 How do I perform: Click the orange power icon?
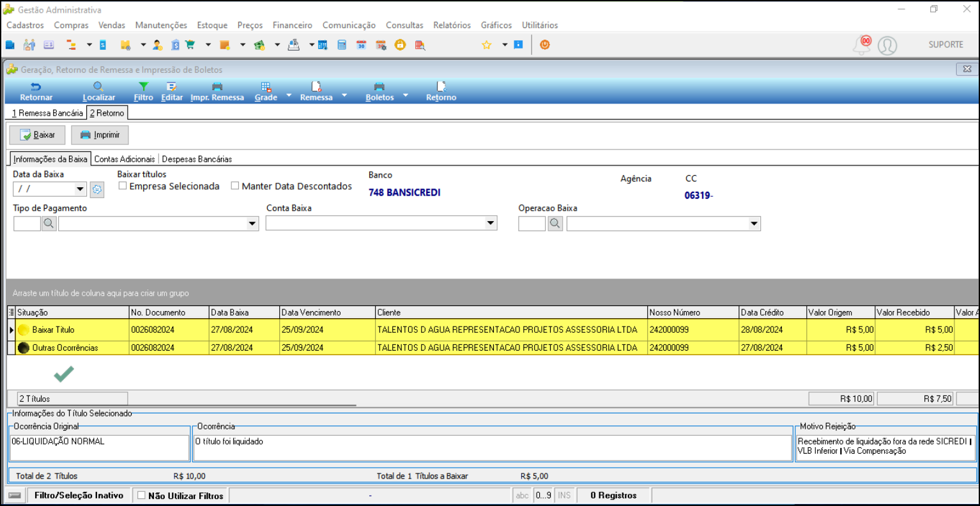click(x=545, y=45)
